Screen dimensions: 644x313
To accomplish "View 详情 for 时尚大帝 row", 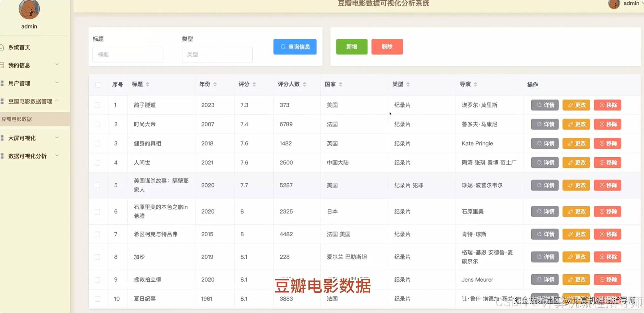I will [x=545, y=124].
